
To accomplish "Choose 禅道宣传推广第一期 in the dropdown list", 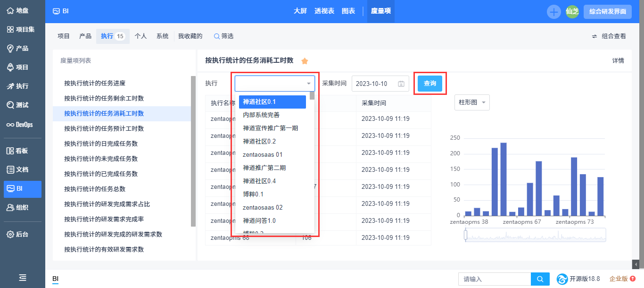I will (272, 128).
